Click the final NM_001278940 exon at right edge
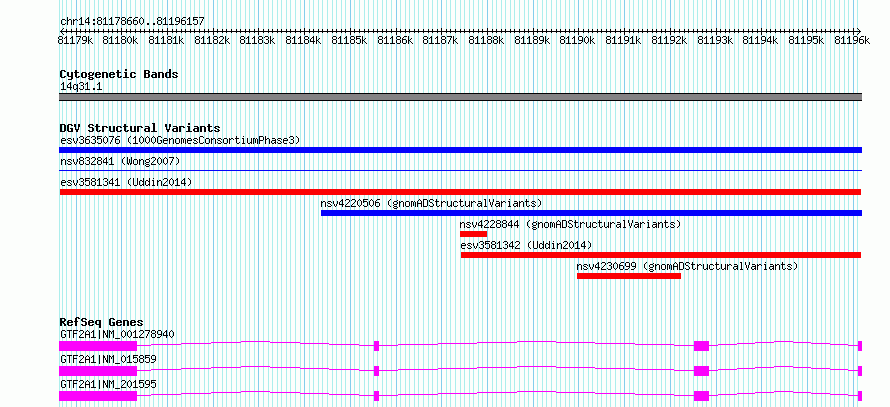 (860, 346)
